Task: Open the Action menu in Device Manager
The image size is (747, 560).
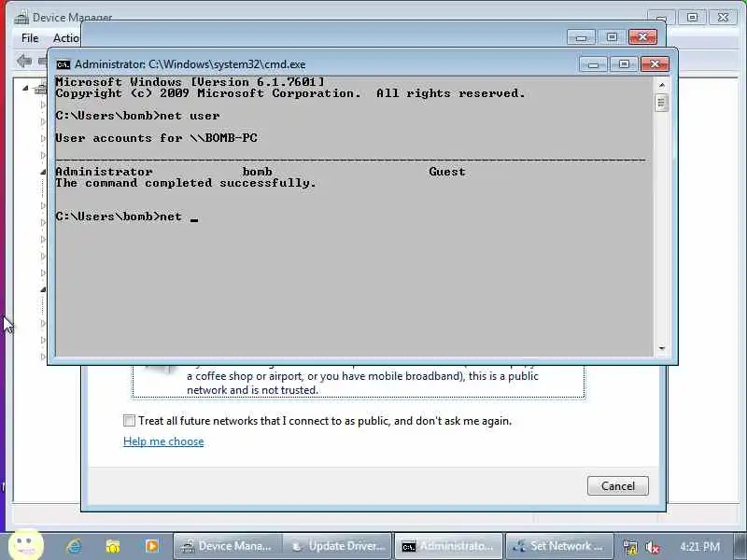Action: pyautogui.click(x=65, y=38)
